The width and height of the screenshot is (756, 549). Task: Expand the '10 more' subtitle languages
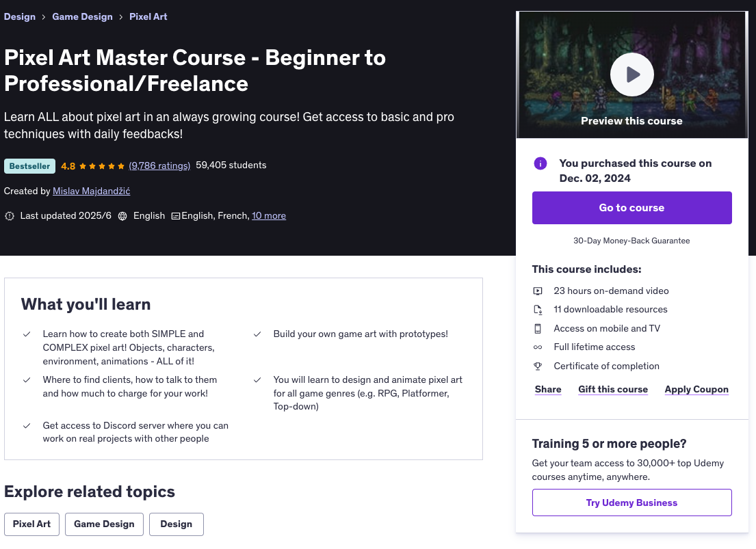[269, 215]
